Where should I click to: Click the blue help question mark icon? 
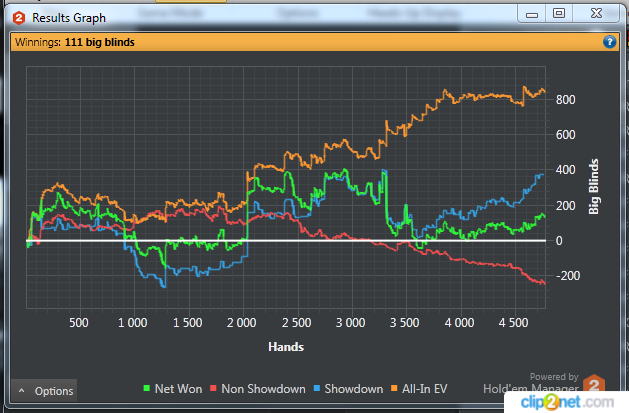coord(609,42)
